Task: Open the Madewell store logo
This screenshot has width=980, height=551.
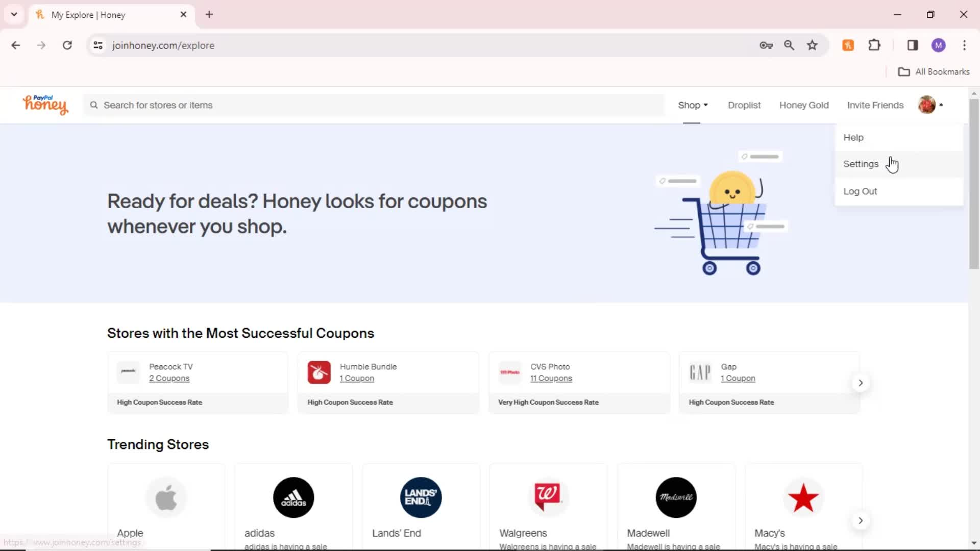Action: pyautogui.click(x=676, y=497)
